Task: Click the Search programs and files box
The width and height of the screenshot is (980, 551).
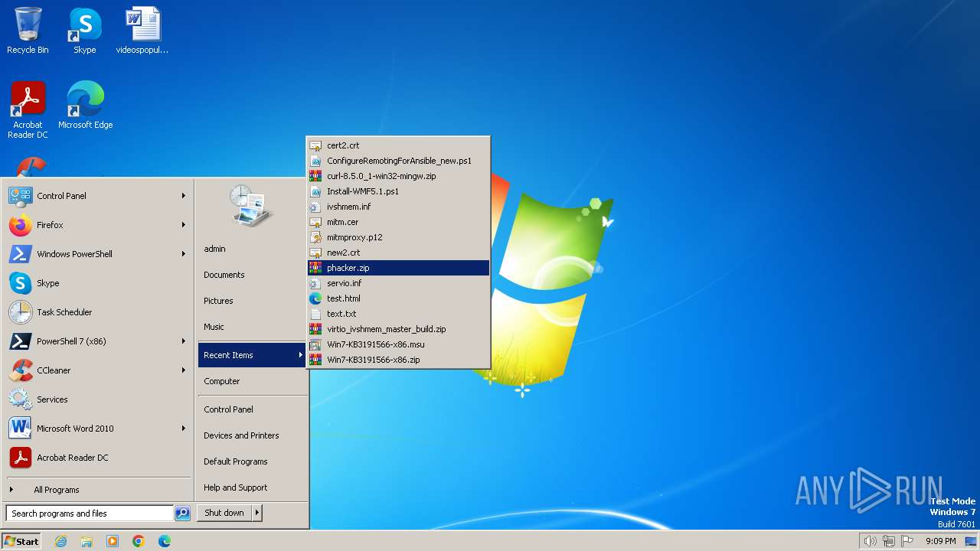Action: (x=90, y=514)
